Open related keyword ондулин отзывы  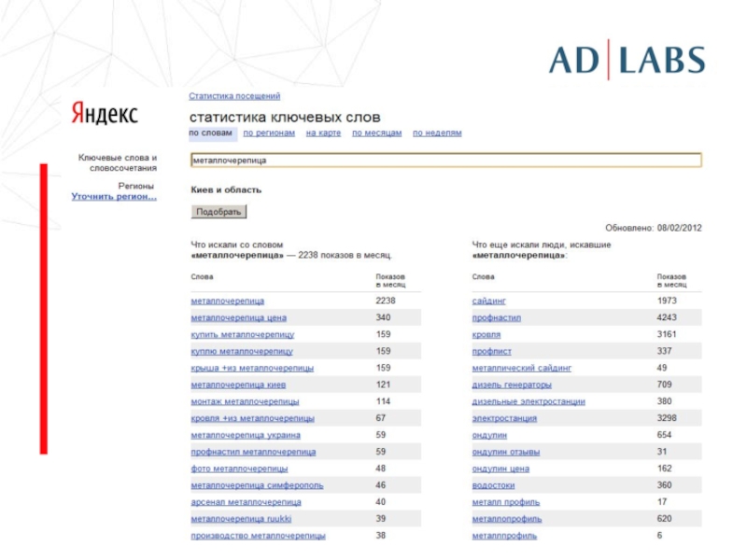click(505, 452)
